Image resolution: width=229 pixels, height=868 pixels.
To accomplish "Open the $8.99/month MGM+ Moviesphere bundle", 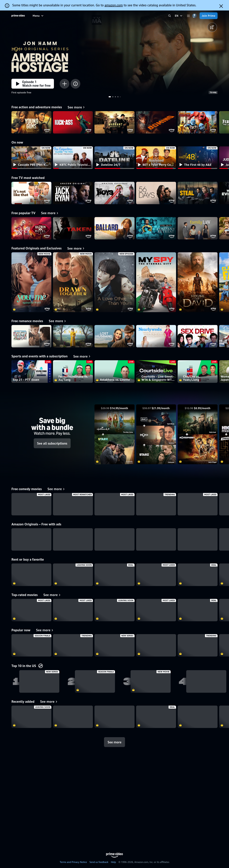I will [x=197, y=434].
